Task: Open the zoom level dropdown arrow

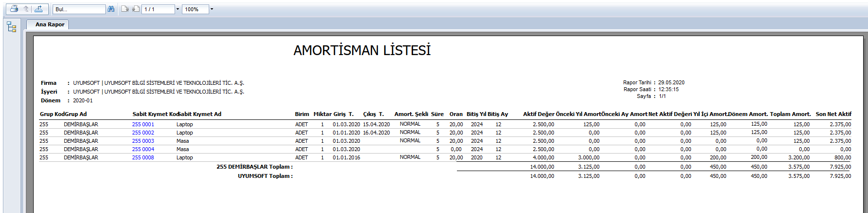Action: [x=212, y=9]
